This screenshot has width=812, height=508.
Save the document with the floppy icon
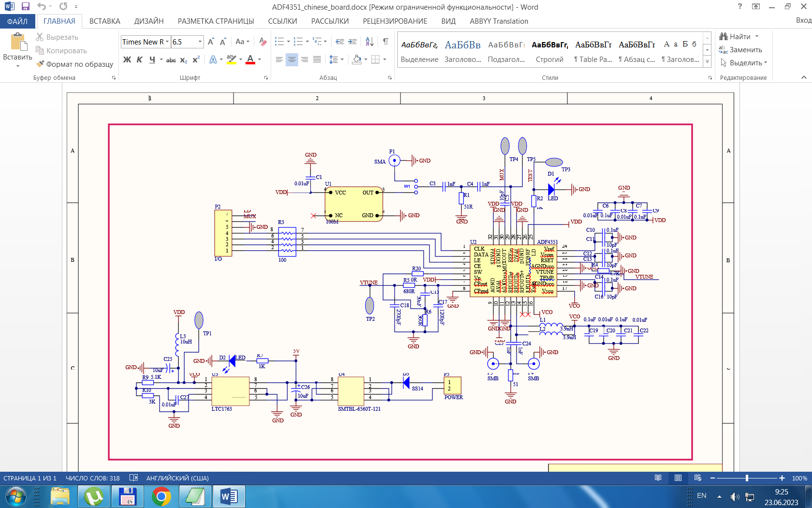coord(26,6)
